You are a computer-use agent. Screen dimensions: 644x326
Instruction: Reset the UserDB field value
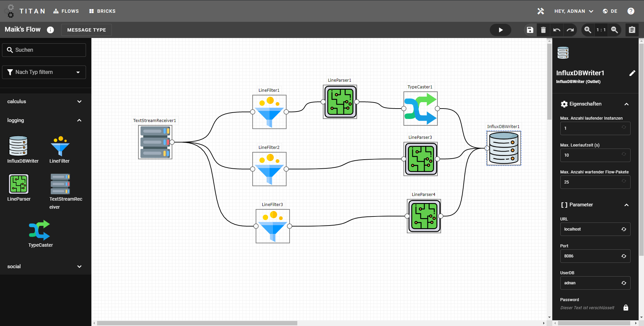pos(624,283)
